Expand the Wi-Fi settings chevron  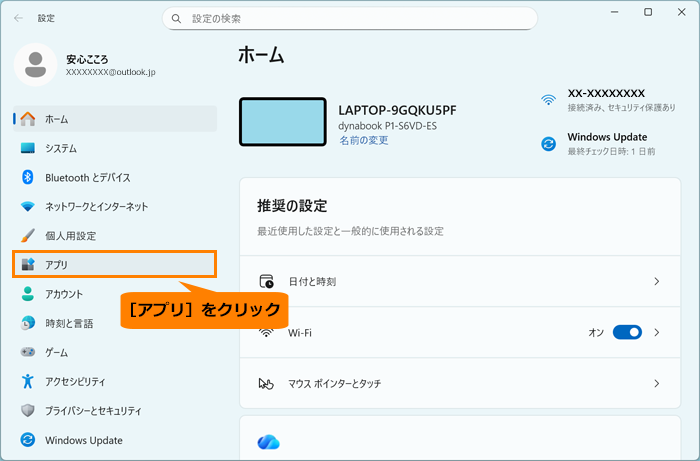point(657,332)
